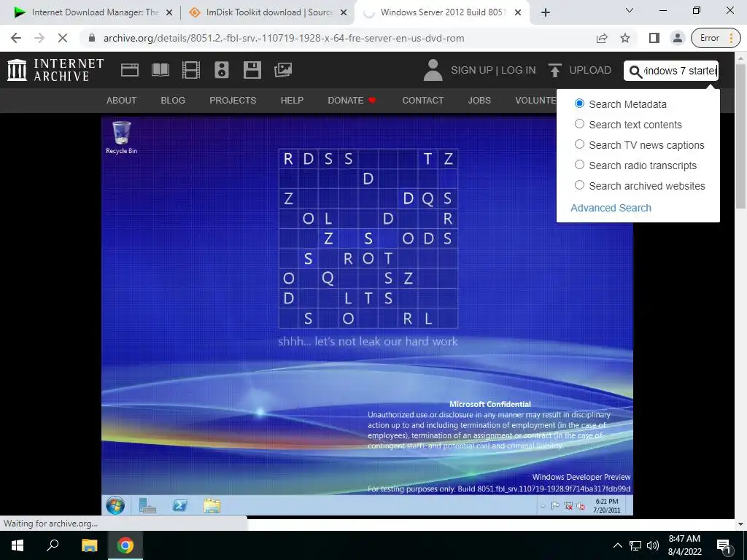Screen dimensions: 747x560
Task: Open a new tab
Action: pyautogui.click(x=546, y=12)
